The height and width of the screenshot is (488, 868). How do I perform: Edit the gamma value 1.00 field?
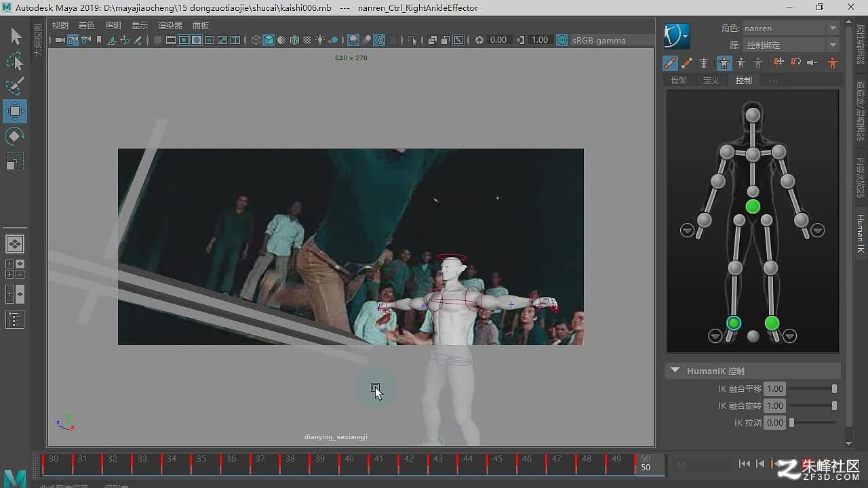point(540,40)
